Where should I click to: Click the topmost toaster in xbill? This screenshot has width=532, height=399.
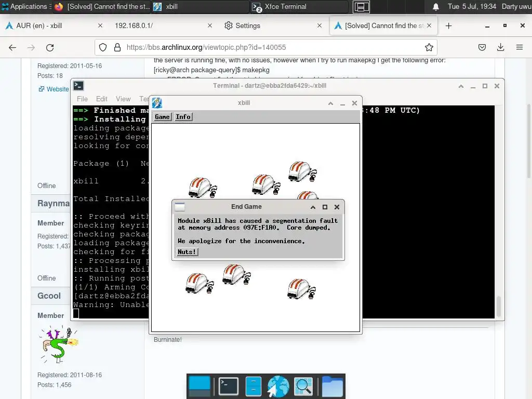point(303,171)
